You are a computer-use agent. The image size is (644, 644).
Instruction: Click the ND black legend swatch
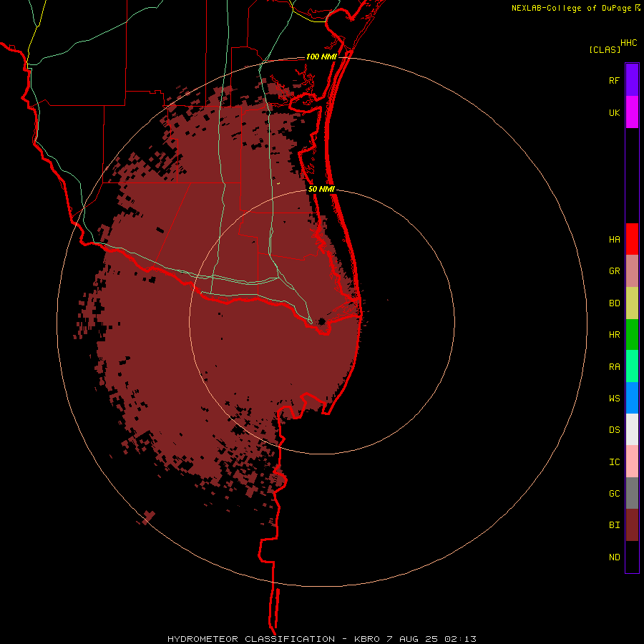(632, 557)
